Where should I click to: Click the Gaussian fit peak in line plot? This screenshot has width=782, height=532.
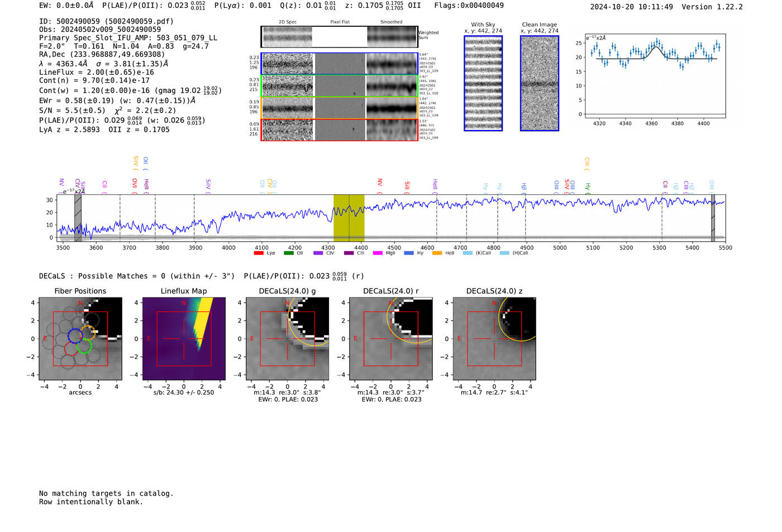pyautogui.click(x=656, y=46)
